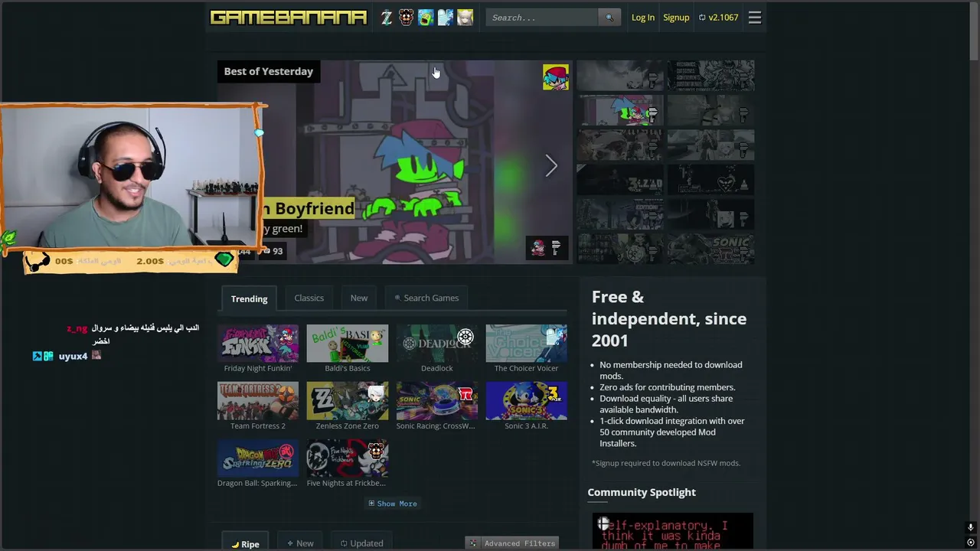Open the Sonic 3 A.I.R. game thumbnail
Viewport: 980px width, 551px height.
527,400
